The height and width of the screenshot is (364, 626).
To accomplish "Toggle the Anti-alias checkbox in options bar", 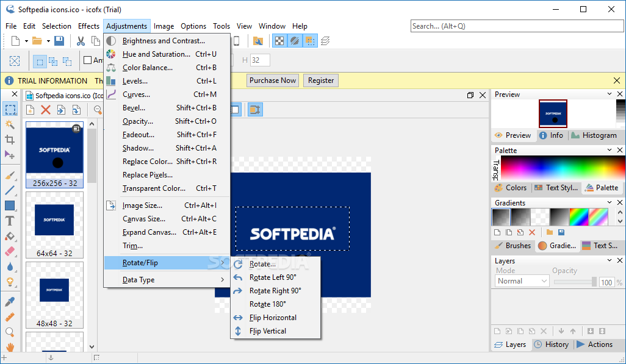I will 88,60.
